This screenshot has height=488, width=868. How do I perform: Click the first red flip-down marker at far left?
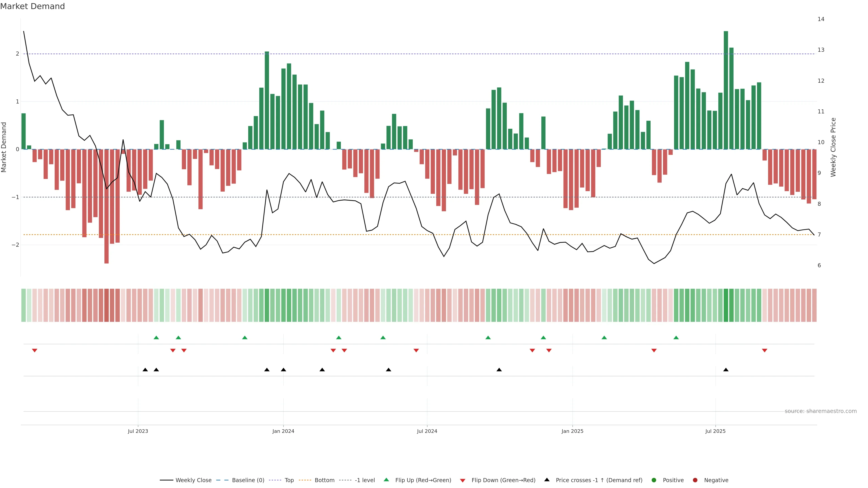point(34,351)
